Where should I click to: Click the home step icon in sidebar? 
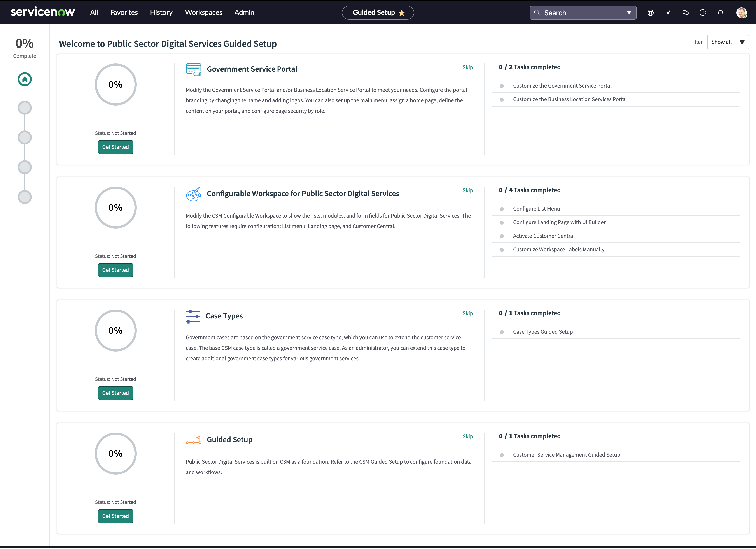pos(25,79)
